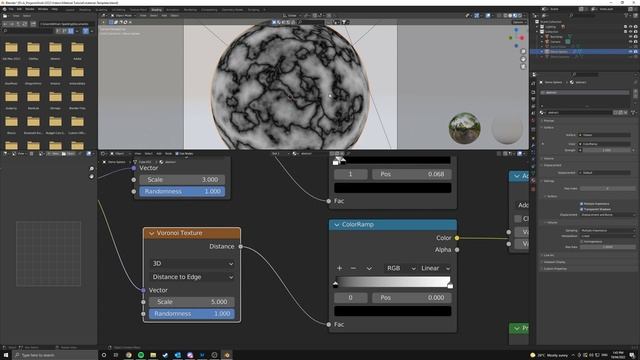
Task: Toggle viewport gizmo visibility icon
Action: pos(476,16)
